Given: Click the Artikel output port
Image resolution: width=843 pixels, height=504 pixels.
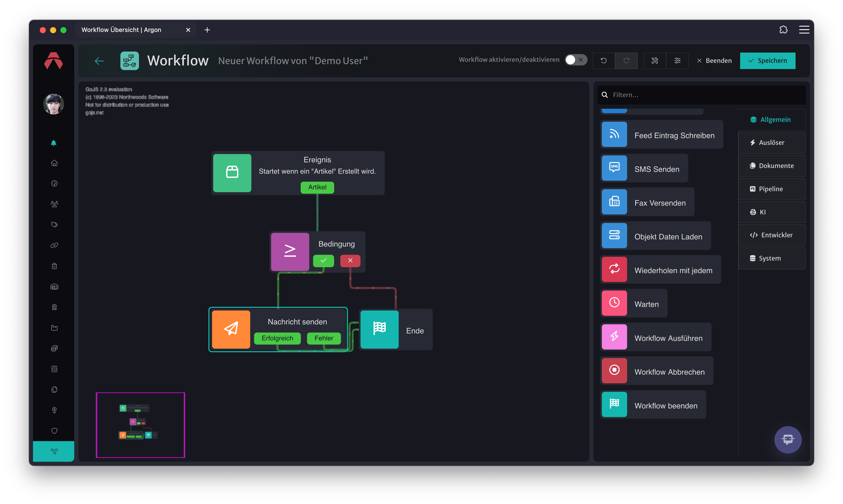Looking at the screenshot, I should point(317,187).
